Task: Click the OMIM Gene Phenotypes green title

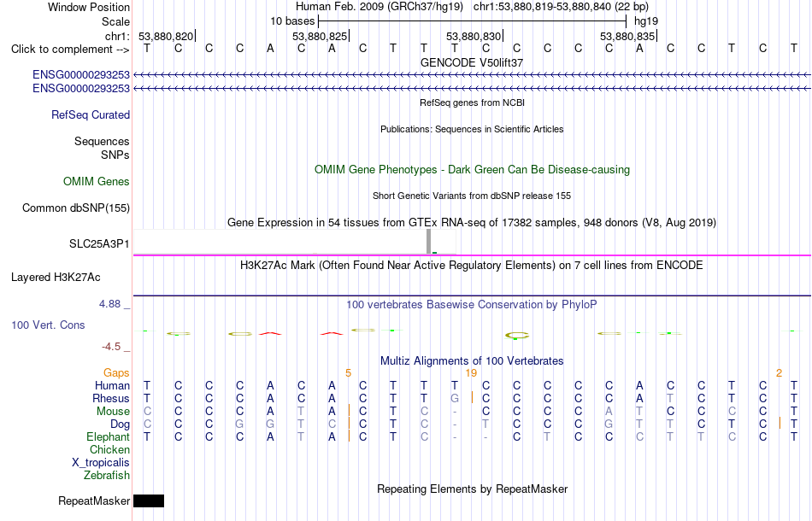Action: point(472,170)
